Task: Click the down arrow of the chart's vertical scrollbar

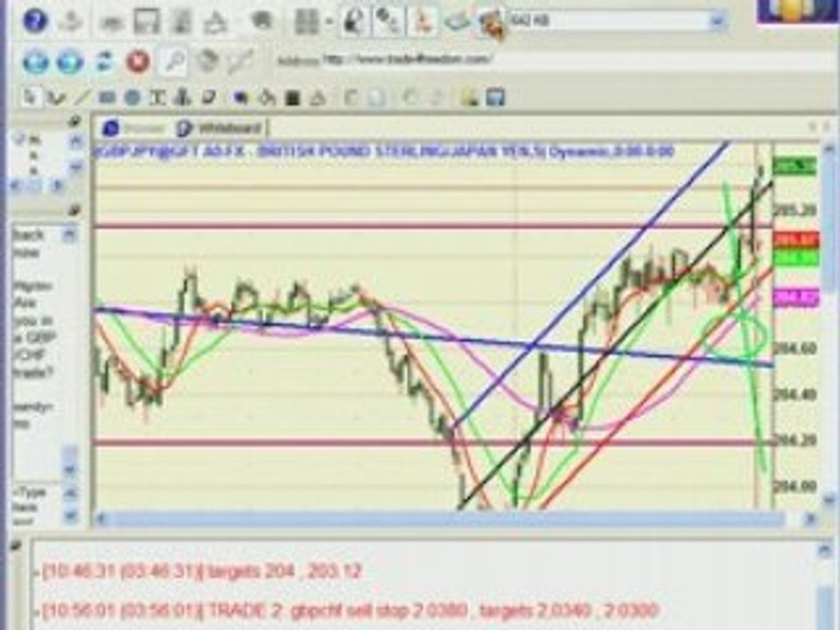Action: (829, 501)
